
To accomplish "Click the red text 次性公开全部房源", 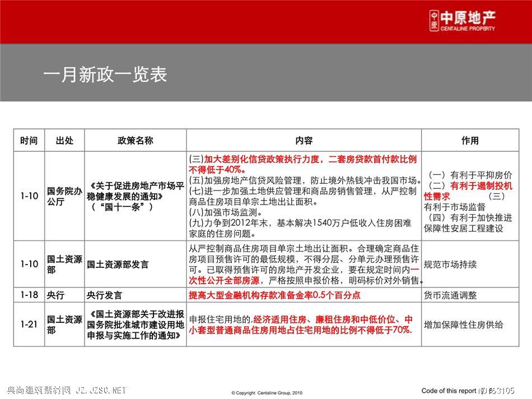I will click(x=224, y=280).
